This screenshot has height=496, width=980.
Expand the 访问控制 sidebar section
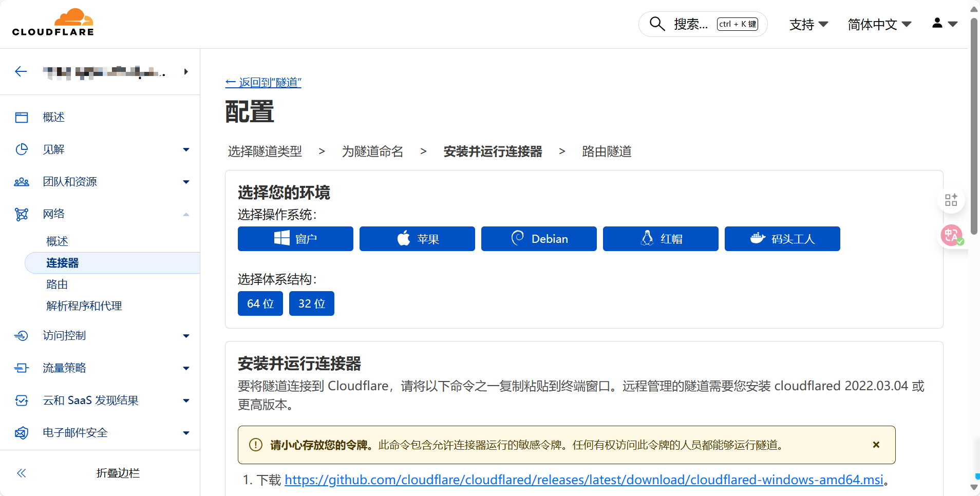click(x=186, y=336)
